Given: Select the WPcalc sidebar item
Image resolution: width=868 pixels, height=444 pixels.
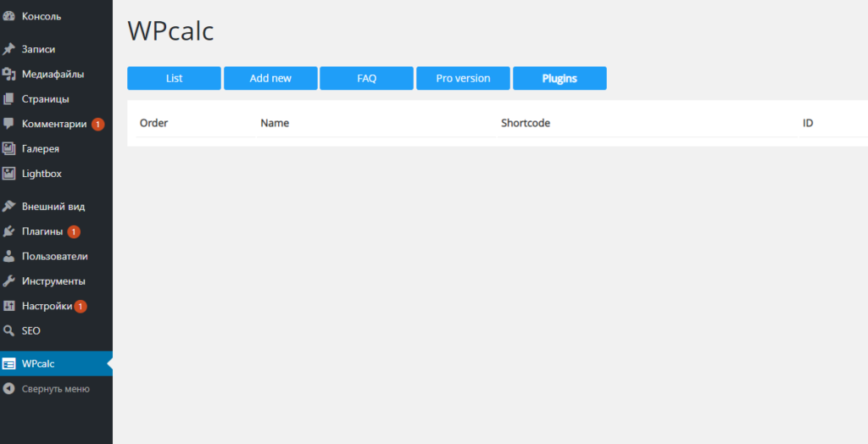Looking at the screenshot, I should pos(56,364).
